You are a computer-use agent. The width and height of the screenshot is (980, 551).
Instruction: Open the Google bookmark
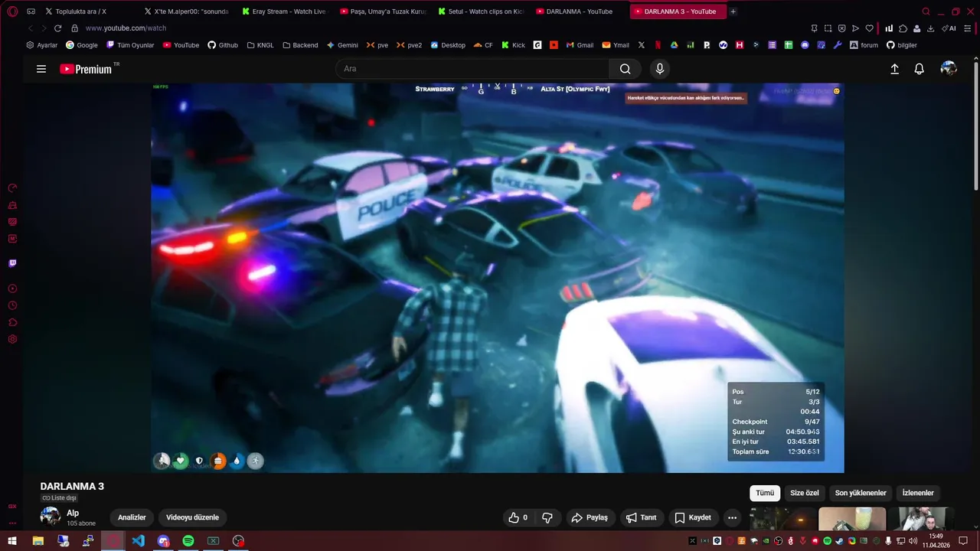(81, 45)
